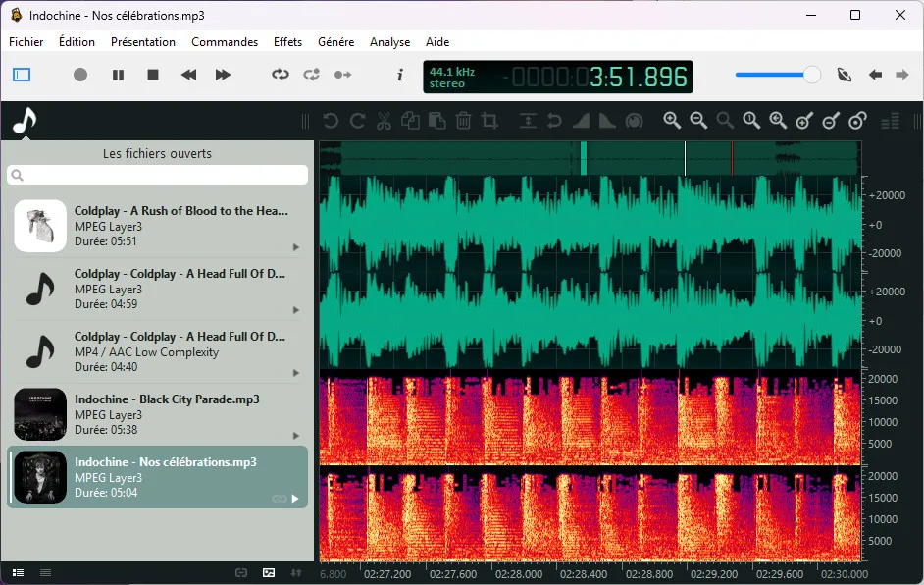Select Coldplay - A Rush of Blood file
Screen dimensions: 924x585
pyautogui.click(x=157, y=227)
